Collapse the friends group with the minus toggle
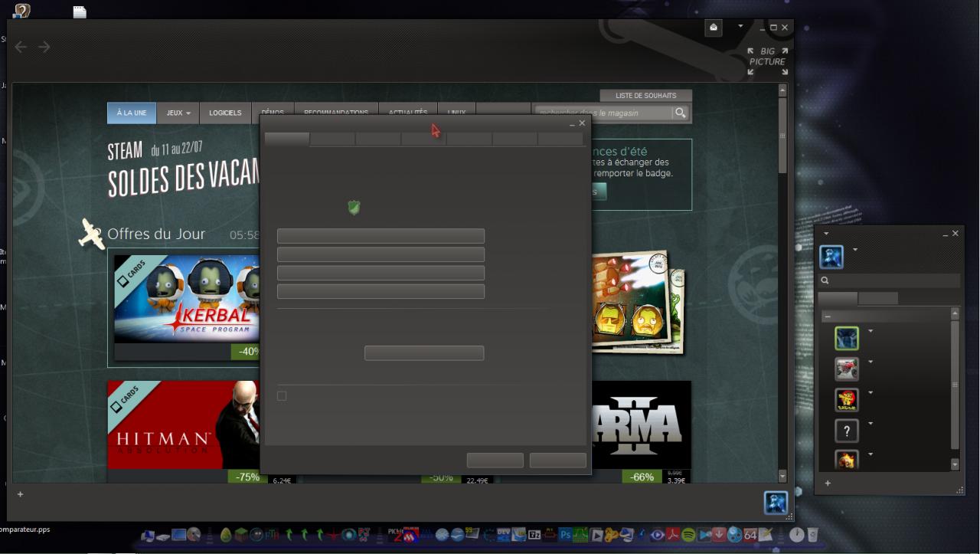Image resolution: width=980 pixels, height=554 pixels. [828, 316]
